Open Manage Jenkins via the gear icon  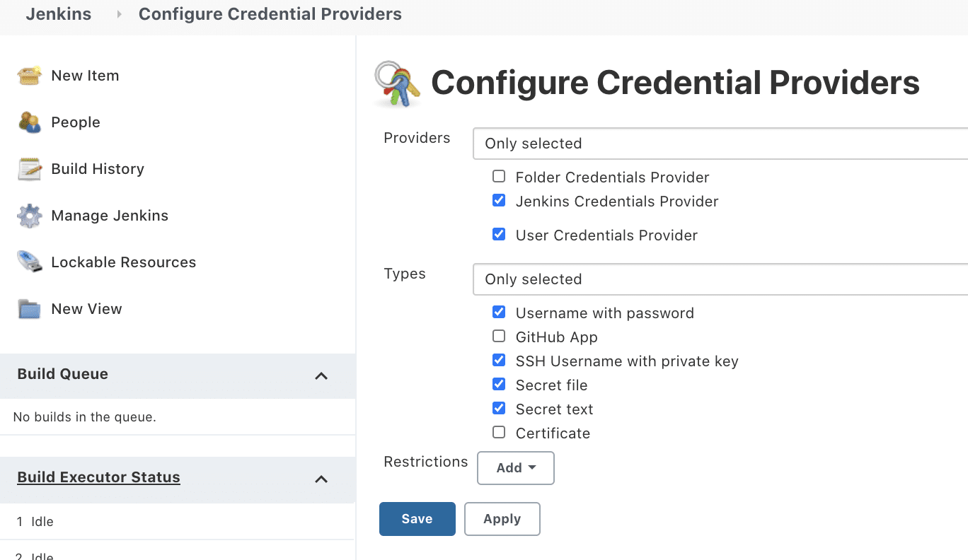click(x=28, y=215)
